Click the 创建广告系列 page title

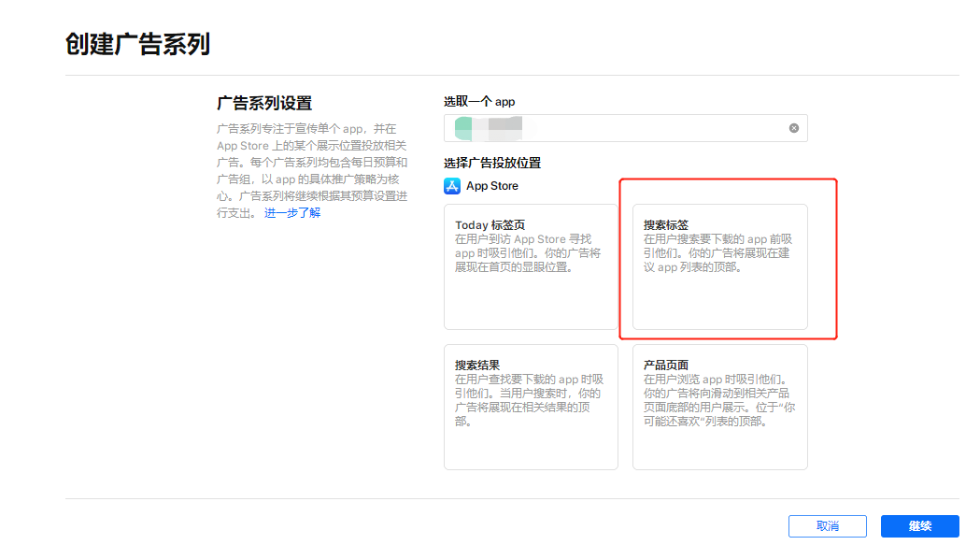point(137,45)
